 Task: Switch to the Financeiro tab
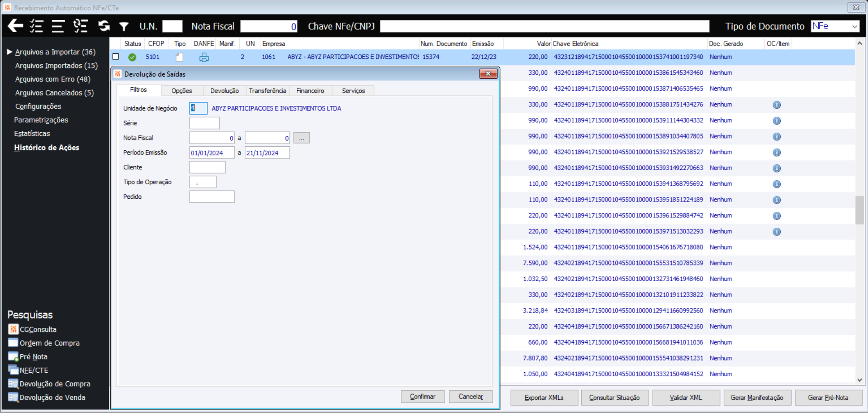[310, 91]
